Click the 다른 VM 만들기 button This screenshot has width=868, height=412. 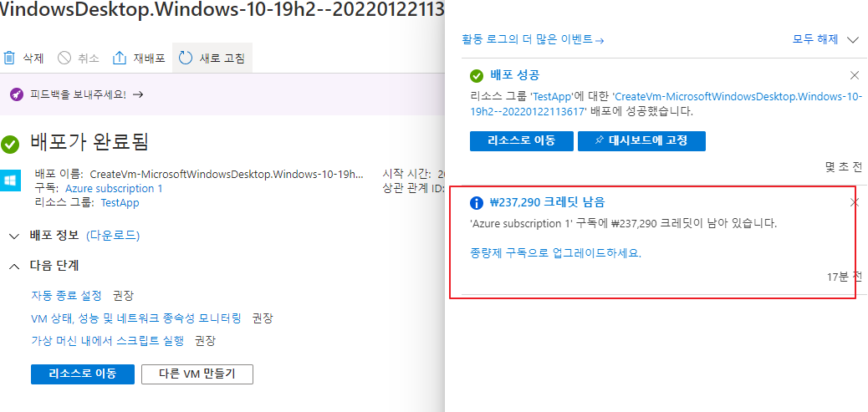coord(197,374)
